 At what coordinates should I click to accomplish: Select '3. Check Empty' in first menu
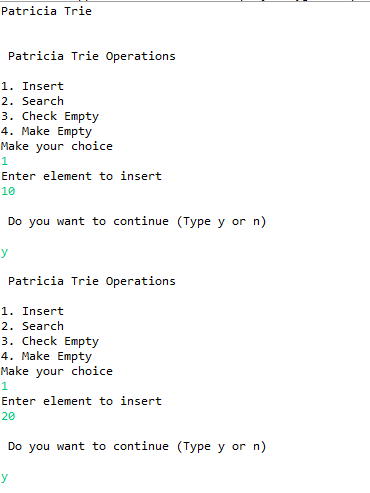click(50, 117)
